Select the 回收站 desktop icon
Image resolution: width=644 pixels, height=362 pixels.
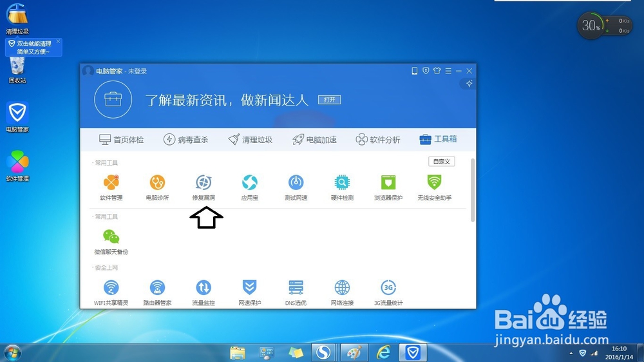17,70
